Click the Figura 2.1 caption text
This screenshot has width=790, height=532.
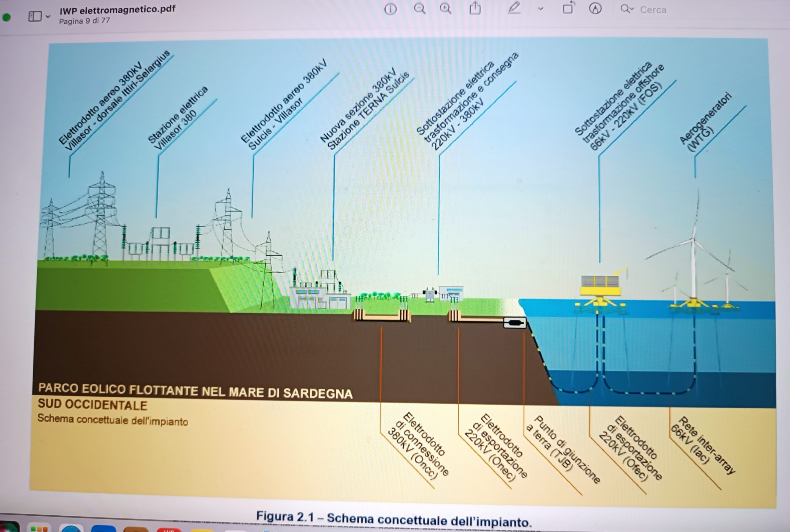(394, 519)
